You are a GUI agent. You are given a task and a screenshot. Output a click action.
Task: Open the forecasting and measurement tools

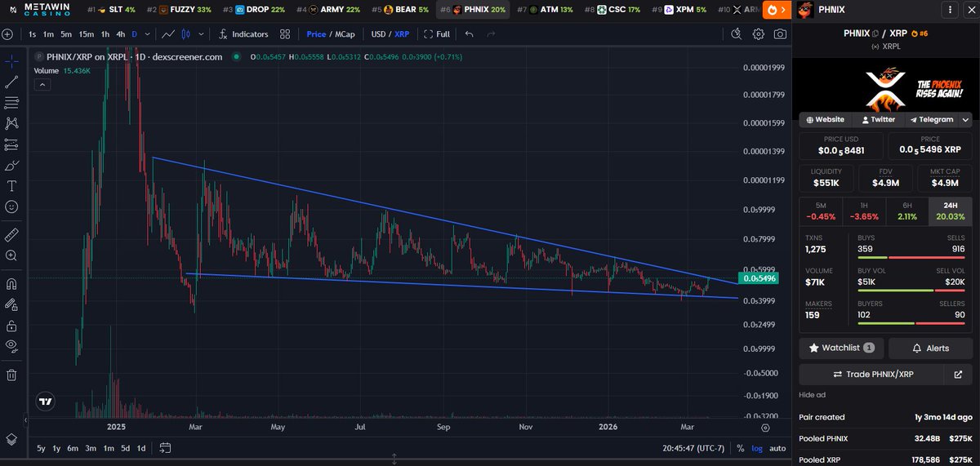coord(11,144)
